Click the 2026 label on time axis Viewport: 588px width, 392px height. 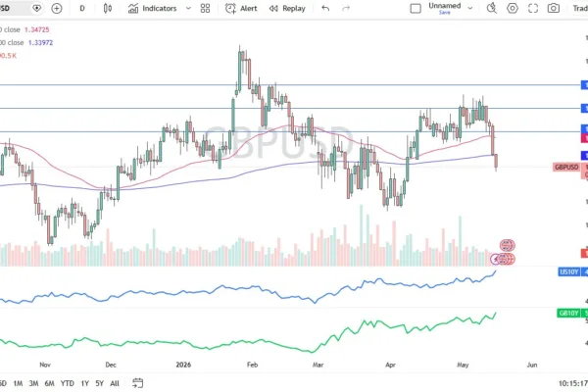pyautogui.click(x=183, y=365)
